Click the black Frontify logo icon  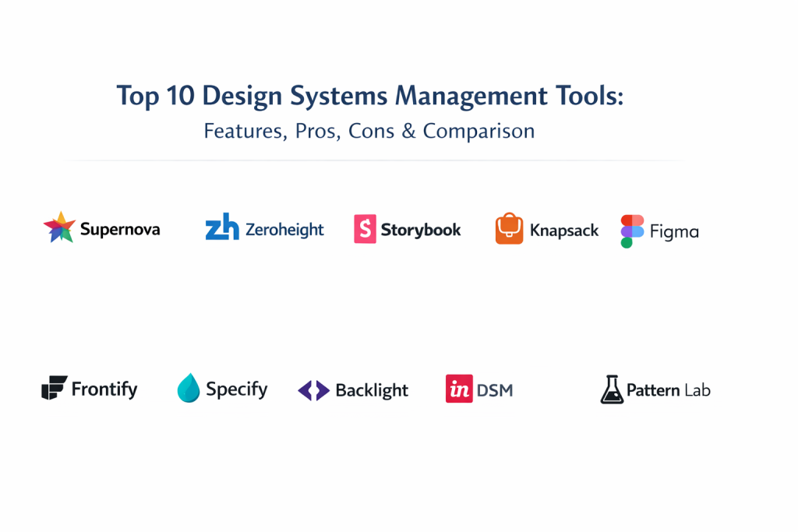(55, 388)
